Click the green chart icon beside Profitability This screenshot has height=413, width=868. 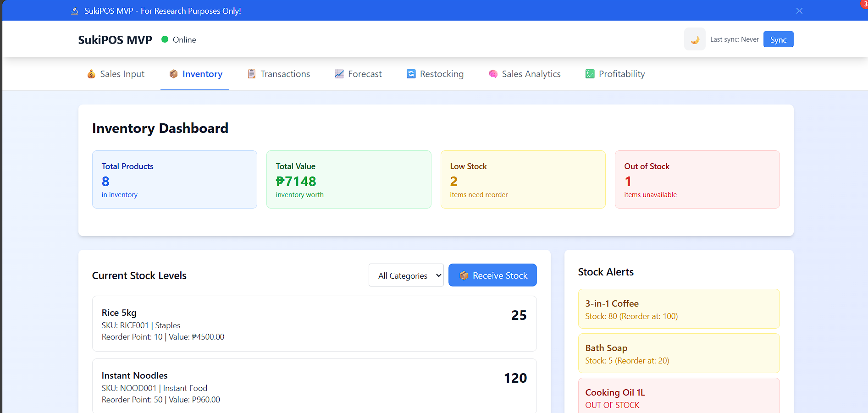pyautogui.click(x=590, y=74)
